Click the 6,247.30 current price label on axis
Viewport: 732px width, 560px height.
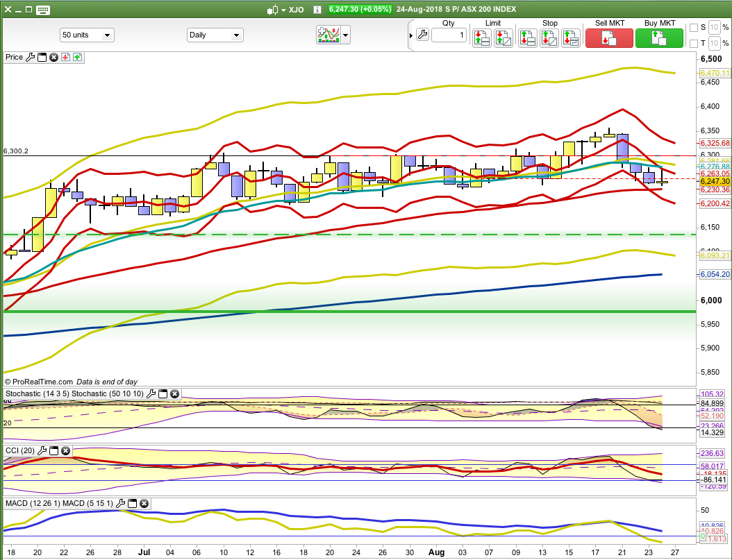click(715, 181)
